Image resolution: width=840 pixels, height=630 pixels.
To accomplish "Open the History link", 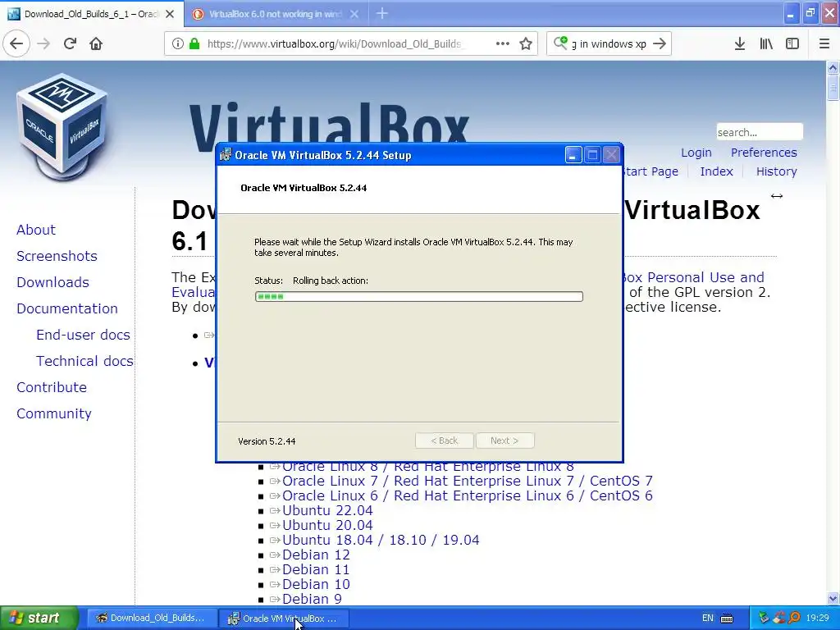I will coord(776,171).
